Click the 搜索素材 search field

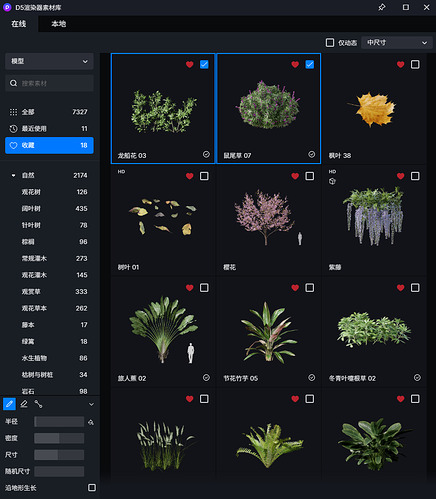click(49, 83)
